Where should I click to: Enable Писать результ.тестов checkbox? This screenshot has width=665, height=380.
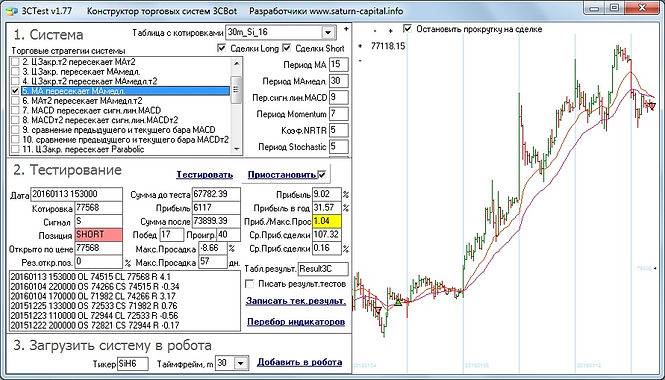click(250, 284)
